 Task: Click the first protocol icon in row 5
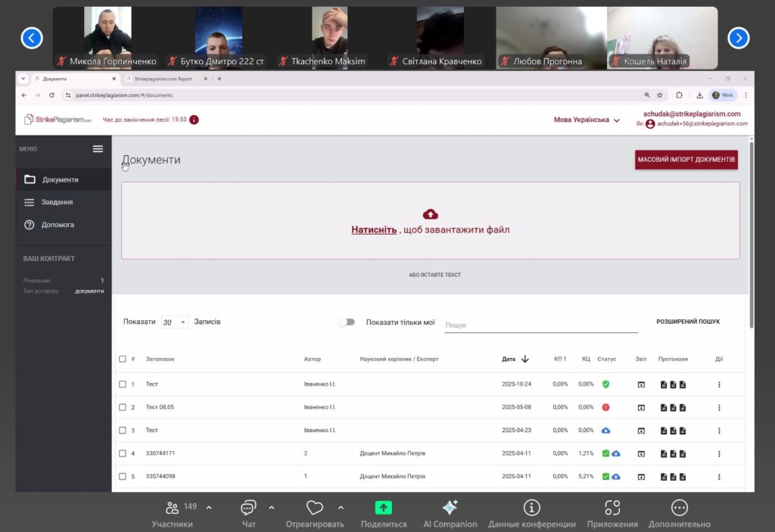point(664,477)
